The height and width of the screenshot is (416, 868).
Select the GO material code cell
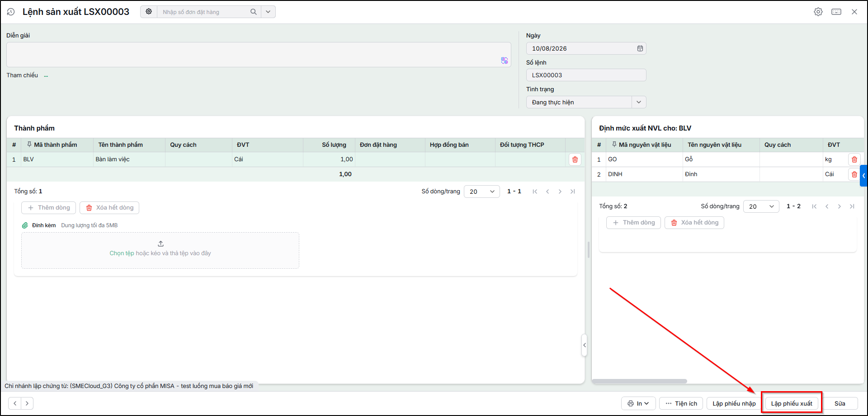click(644, 159)
